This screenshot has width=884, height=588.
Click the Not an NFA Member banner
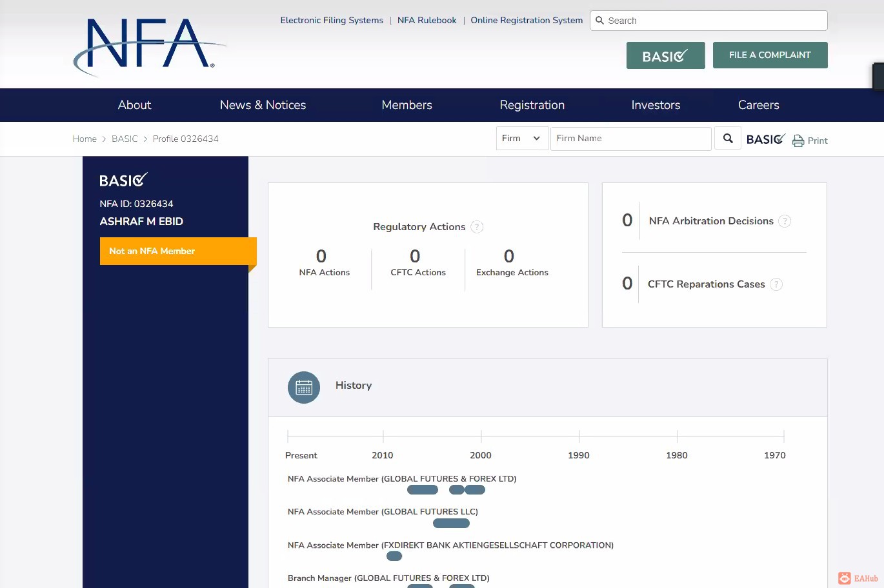coord(178,251)
